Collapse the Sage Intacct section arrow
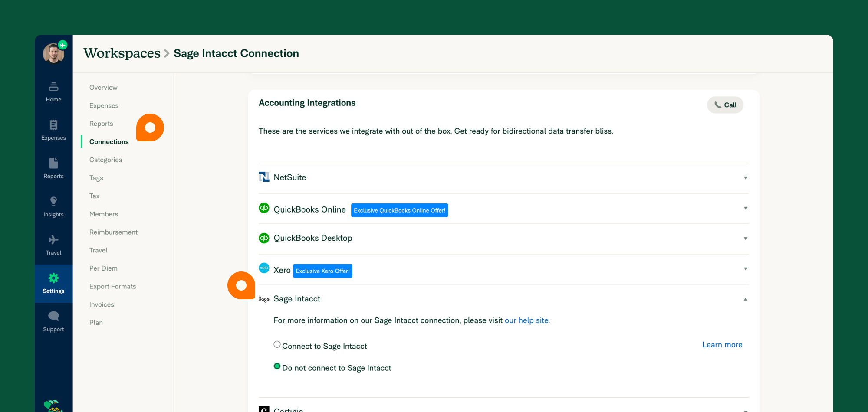 [746, 299]
